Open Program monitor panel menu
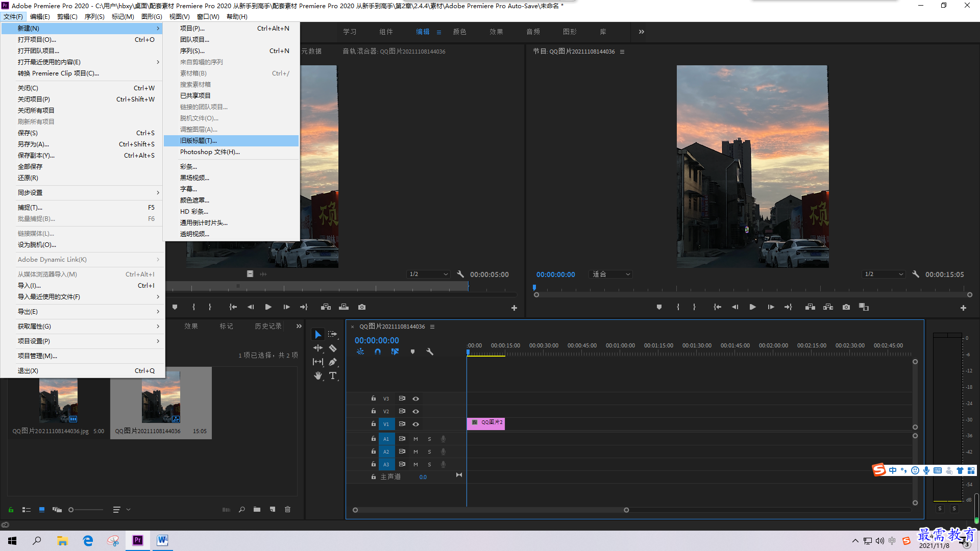Image resolution: width=980 pixels, height=551 pixels. click(622, 52)
